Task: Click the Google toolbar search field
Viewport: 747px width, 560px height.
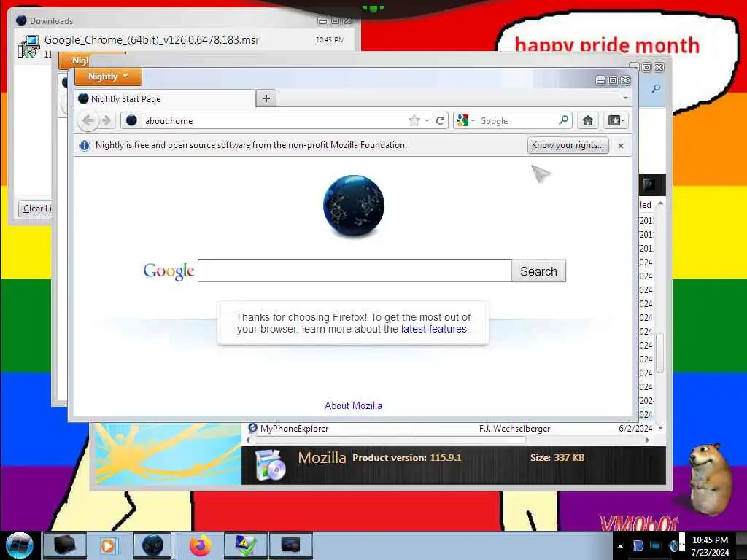Action: [517, 121]
